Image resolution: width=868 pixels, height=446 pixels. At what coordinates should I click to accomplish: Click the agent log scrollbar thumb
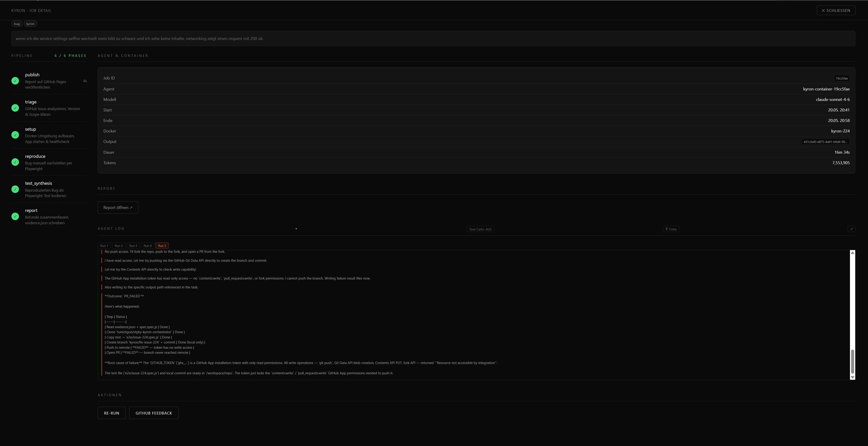pyautogui.click(x=852, y=361)
